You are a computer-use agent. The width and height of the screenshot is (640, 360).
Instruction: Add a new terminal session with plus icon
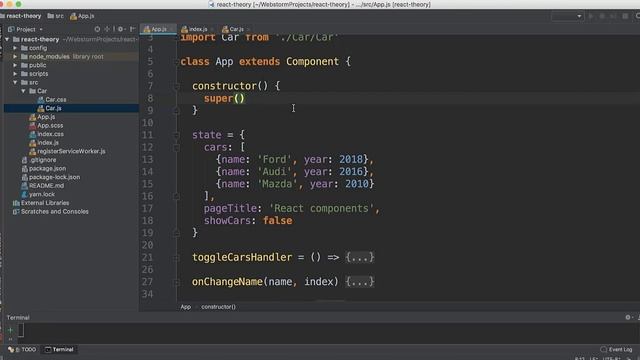pos(10,330)
